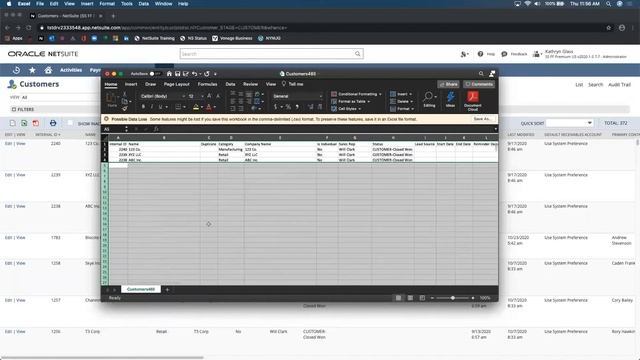
Task: Select the Customers sheet tab at bottom
Action: pos(141,289)
